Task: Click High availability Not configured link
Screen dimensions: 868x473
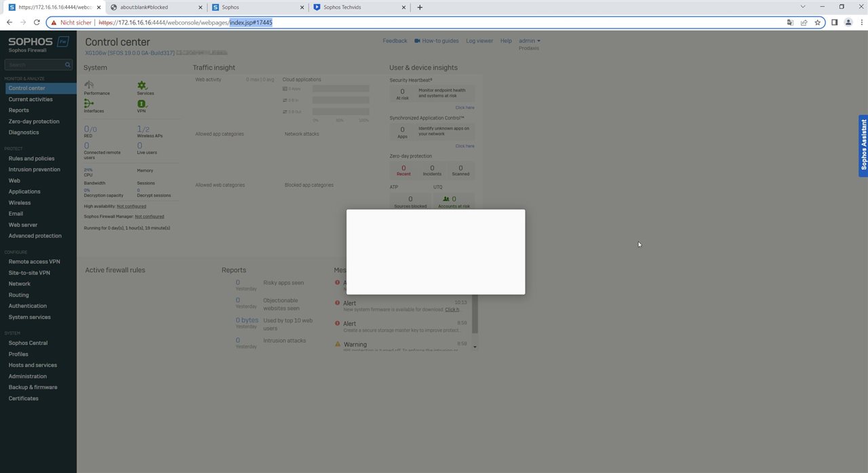Action: (132, 206)
